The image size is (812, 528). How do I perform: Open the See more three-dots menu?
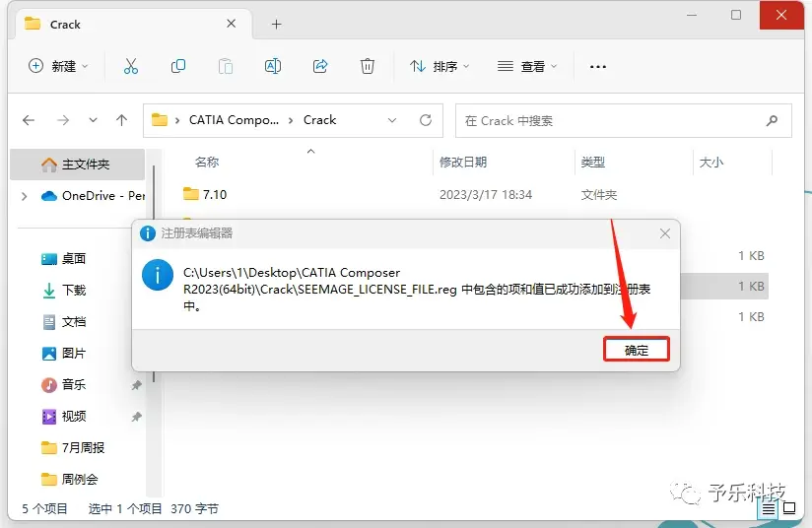point(597,66)
